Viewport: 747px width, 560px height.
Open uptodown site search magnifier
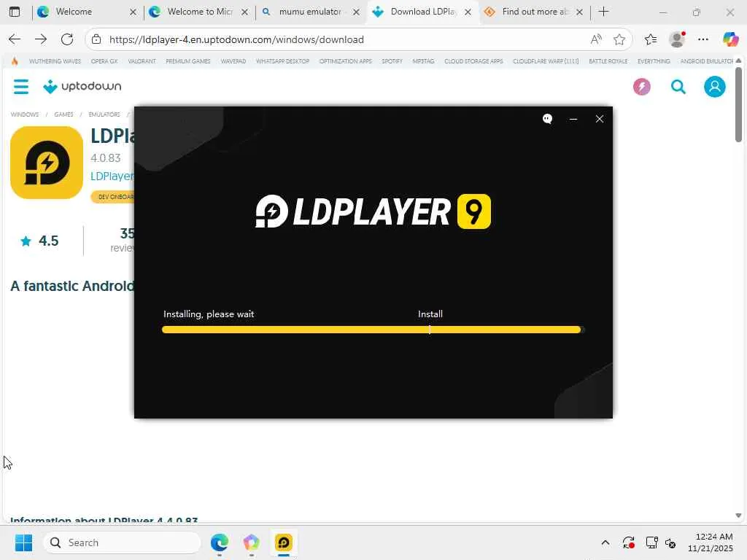[678, 87]
